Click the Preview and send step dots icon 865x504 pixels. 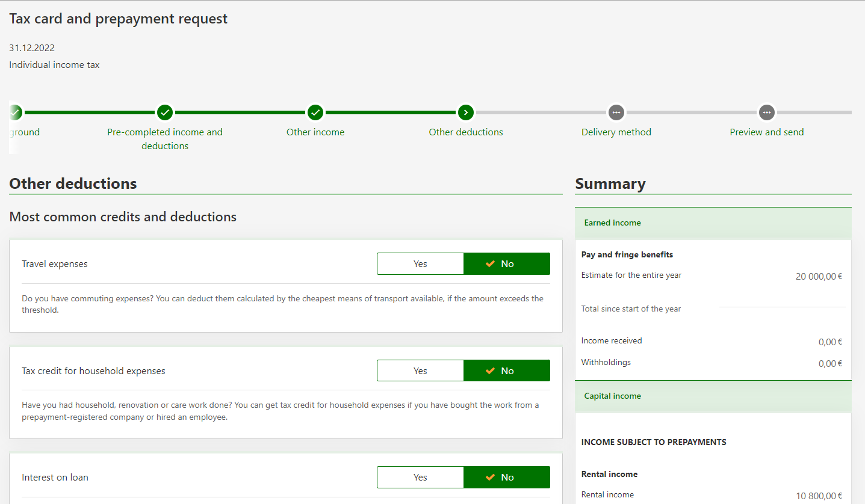pos(766,112)
